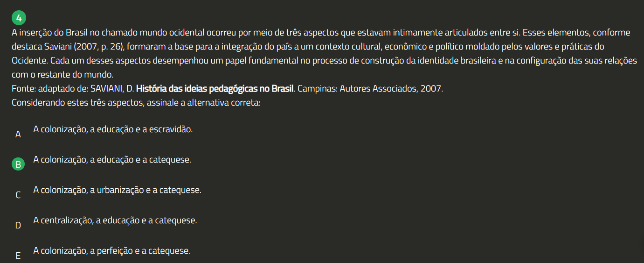Image resolution: width=644 pixels, height=263 pixels.
Task: Select answer text ending with "a escravidão"
Action: pyautogui.click(x=112, y=129)
